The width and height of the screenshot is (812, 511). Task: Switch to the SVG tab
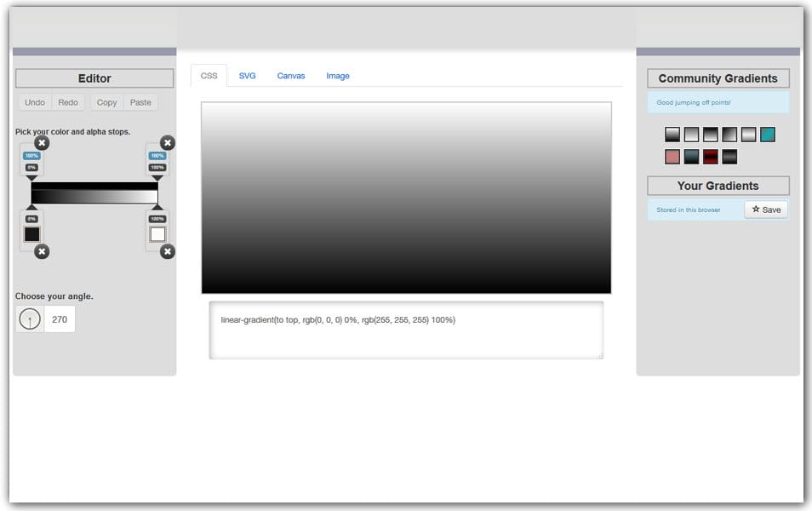tap(247, 76)
